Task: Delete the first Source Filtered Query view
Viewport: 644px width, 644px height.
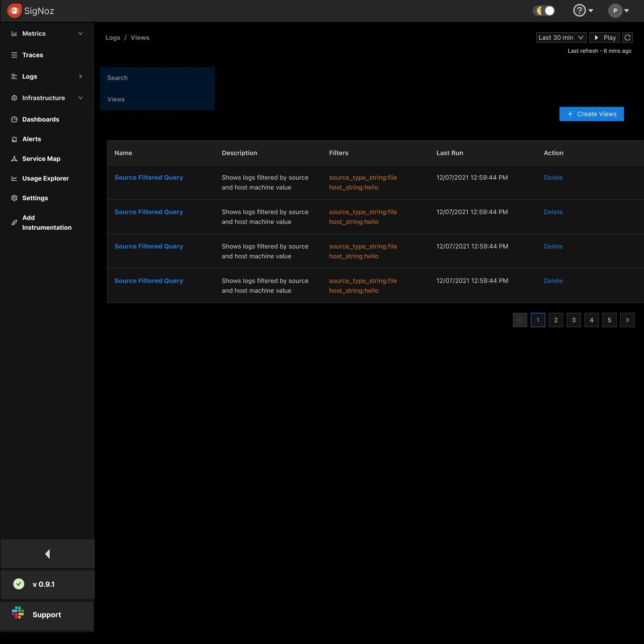Action: tap(553, 177)
